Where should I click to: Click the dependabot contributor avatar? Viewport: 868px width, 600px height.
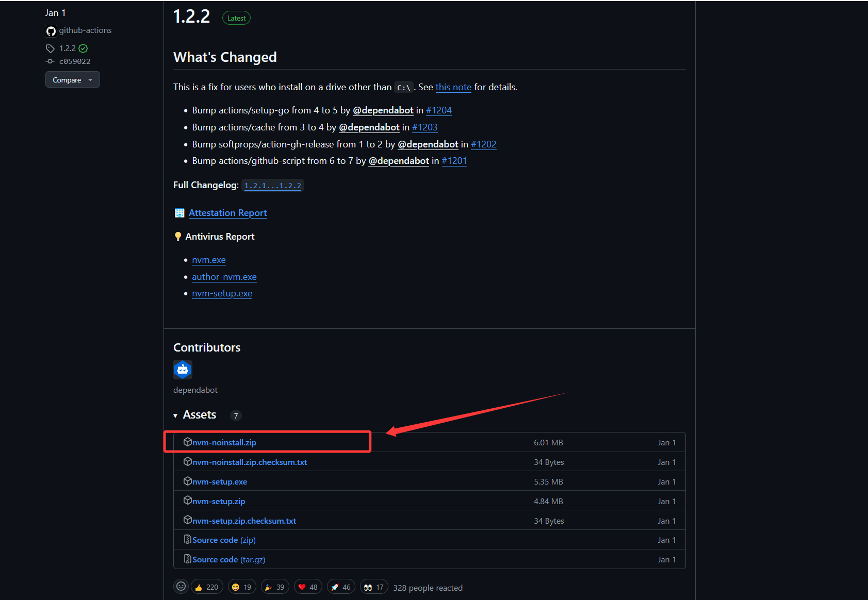point(183,370)
